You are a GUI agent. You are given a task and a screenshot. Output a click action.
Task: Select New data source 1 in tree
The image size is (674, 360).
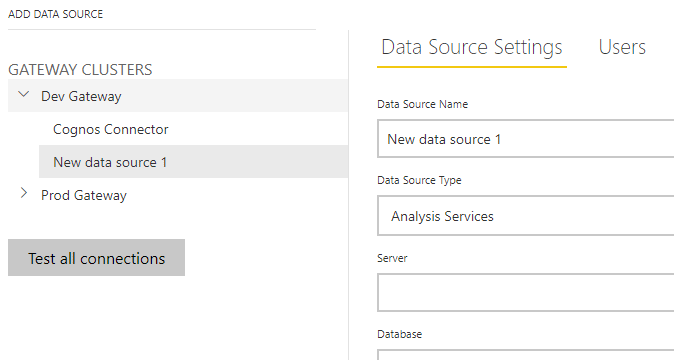pyautogui.click(x=193, y=162)
